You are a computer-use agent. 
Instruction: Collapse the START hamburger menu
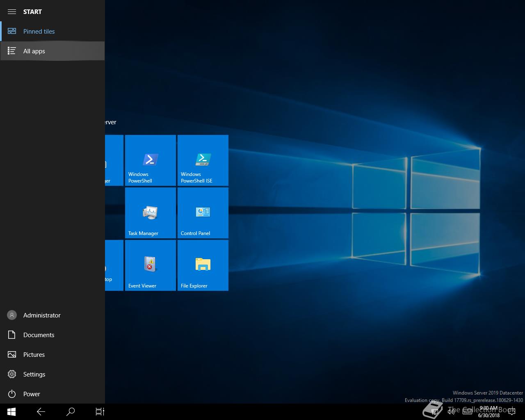tap(12, 11)
